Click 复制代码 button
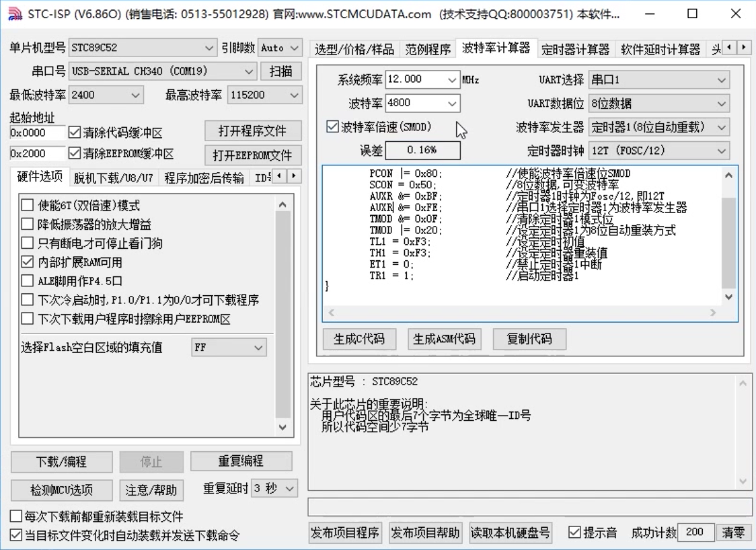 coord(529,339)
